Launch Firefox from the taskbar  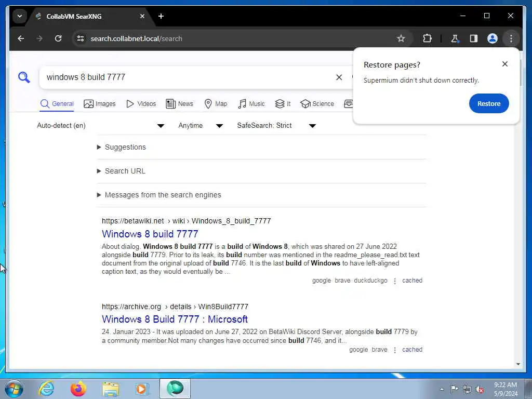(78, 389)
